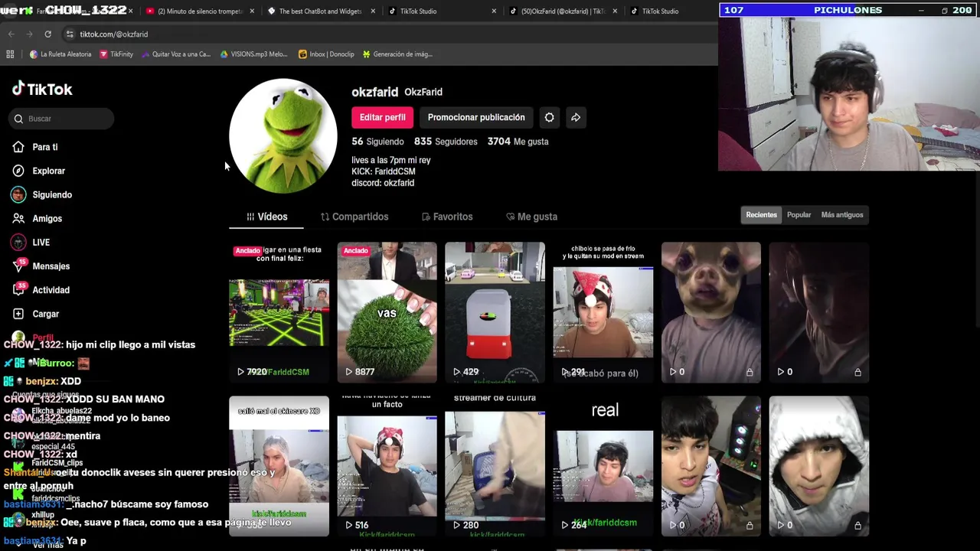980x551 pixels.
Task: Sort videos by Popular
Action: click(799, 215)
